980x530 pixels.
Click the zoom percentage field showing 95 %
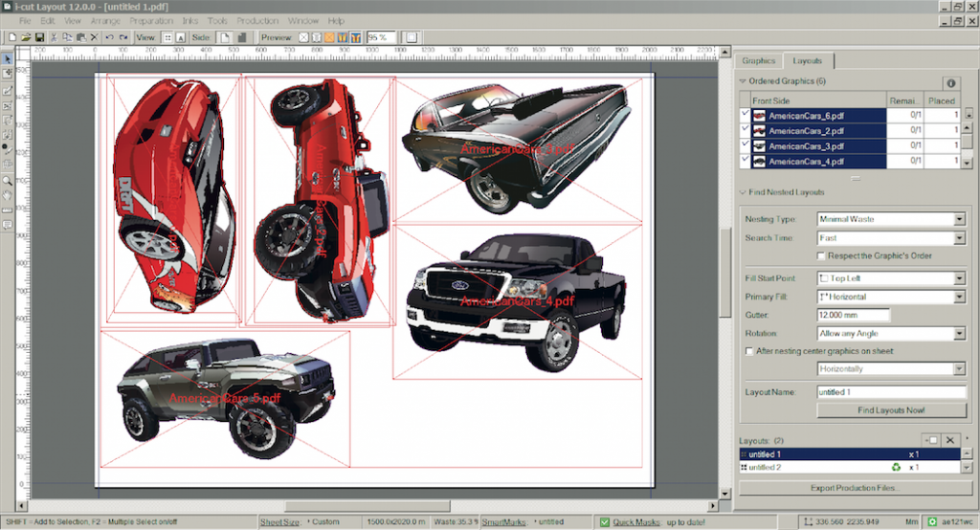pyautogui.click(x=381, y=37)
